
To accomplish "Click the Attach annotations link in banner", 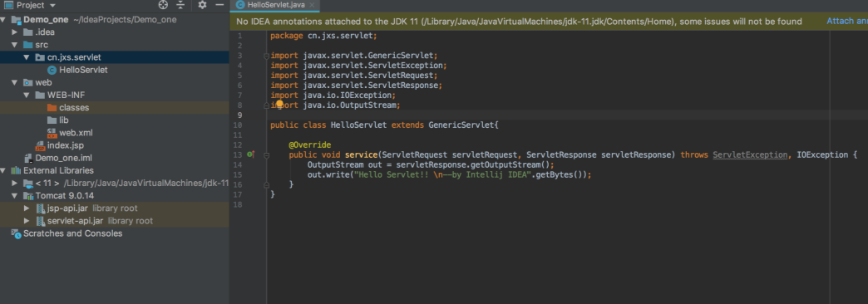I will pyautogui.click(x=847, y=21).
